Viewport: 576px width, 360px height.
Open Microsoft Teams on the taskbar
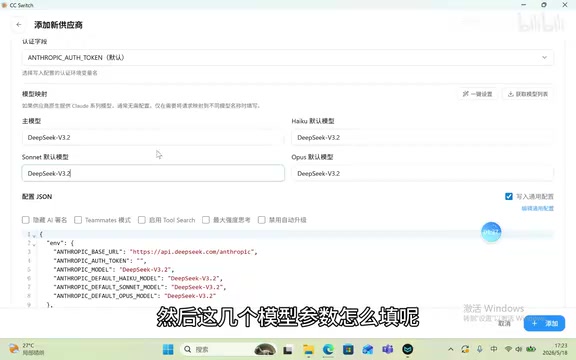tap(388, 349)
